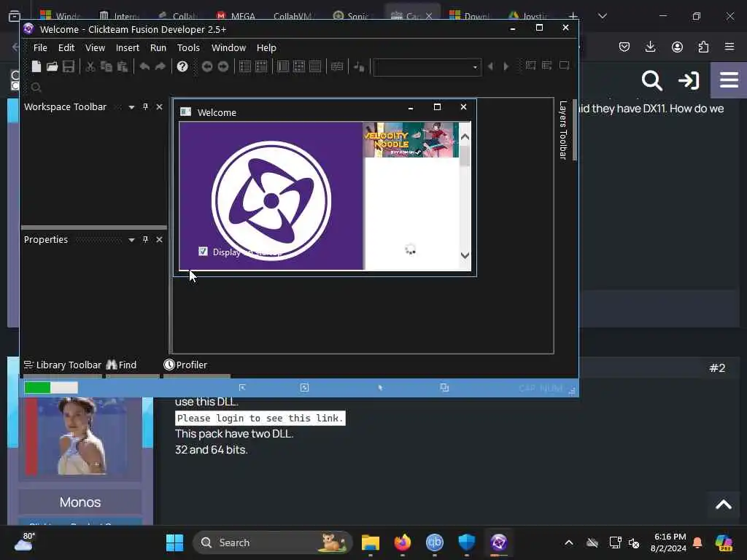Click the previous frame triangle arrow

click(491, 66)
